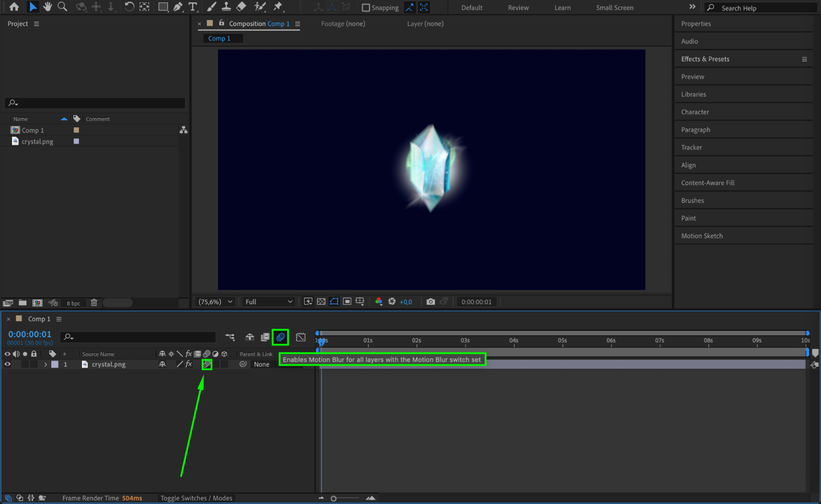Delete selected project item with trash icon
This screenshot has height=504, width=821.
94,303
